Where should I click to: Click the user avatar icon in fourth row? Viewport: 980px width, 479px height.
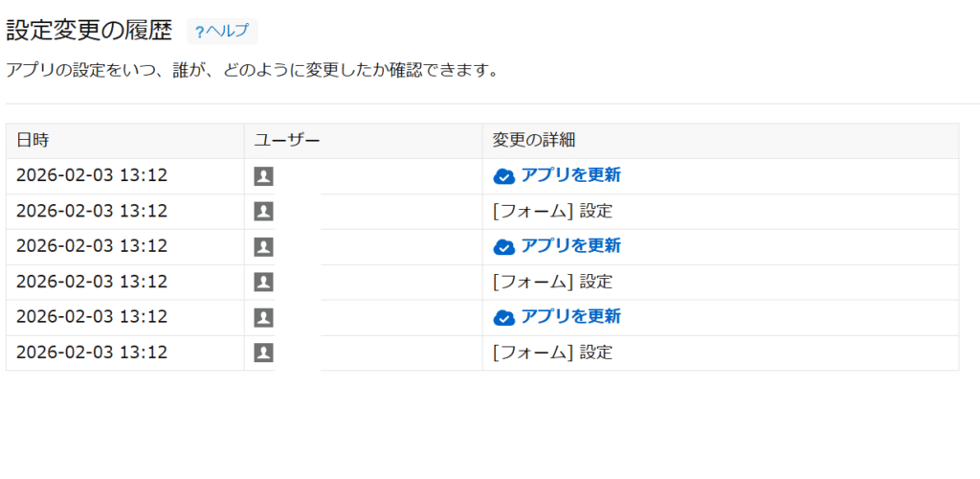click(264, 283)
